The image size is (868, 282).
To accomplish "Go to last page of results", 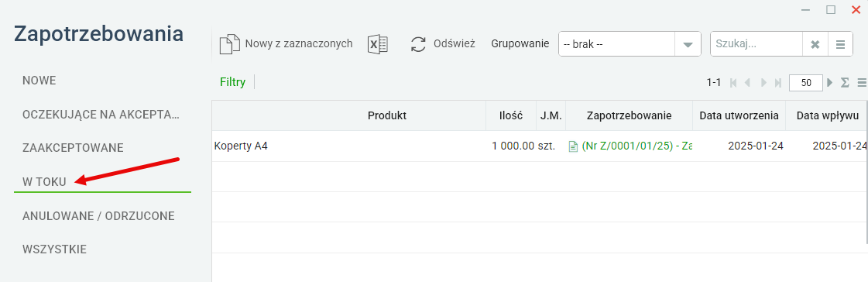I will click(777, 83).
